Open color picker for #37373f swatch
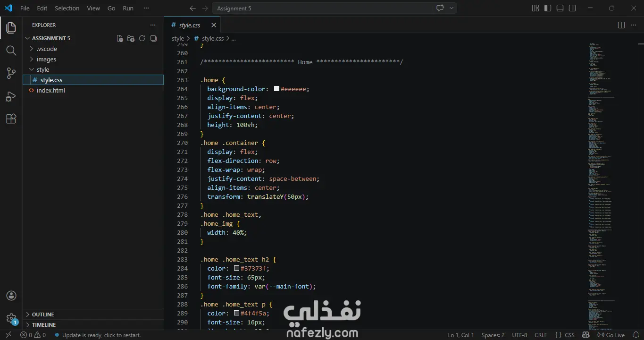 (x=237, y=268)
